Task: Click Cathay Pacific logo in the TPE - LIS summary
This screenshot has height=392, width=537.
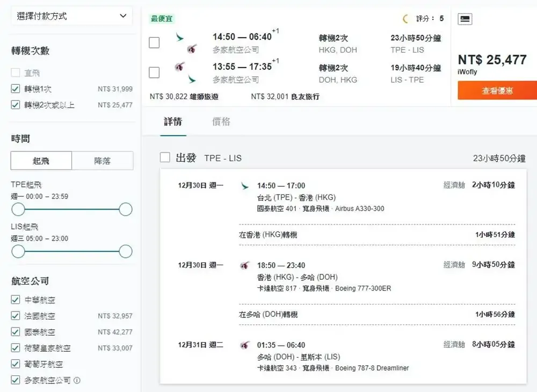Action: point(180,38)
